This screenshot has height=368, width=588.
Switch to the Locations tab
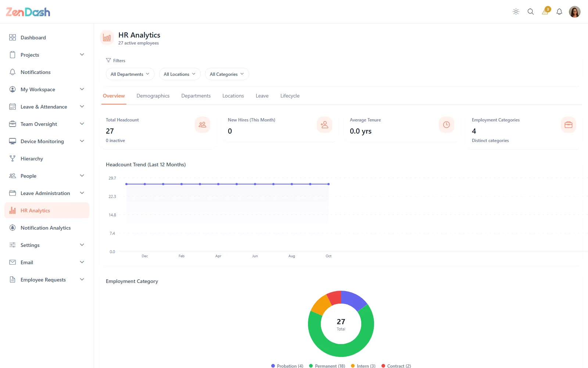[233, 96]
